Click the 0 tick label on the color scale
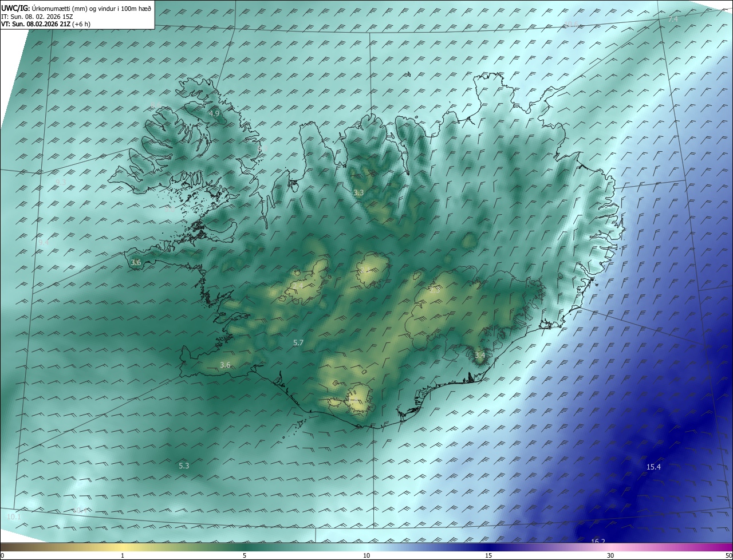Viewport: 733px width, 560px height. [x=2, y=555]
